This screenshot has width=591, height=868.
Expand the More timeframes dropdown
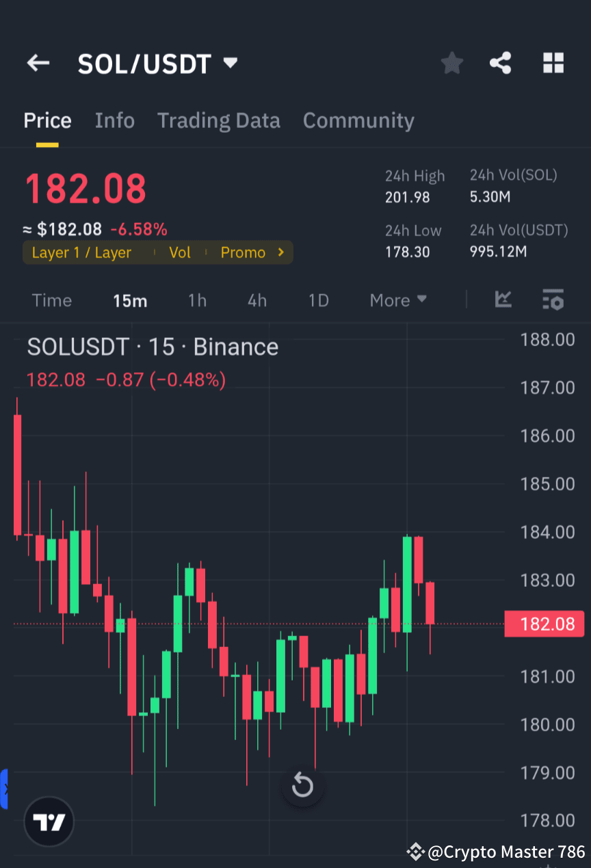(x=397, y=300)
